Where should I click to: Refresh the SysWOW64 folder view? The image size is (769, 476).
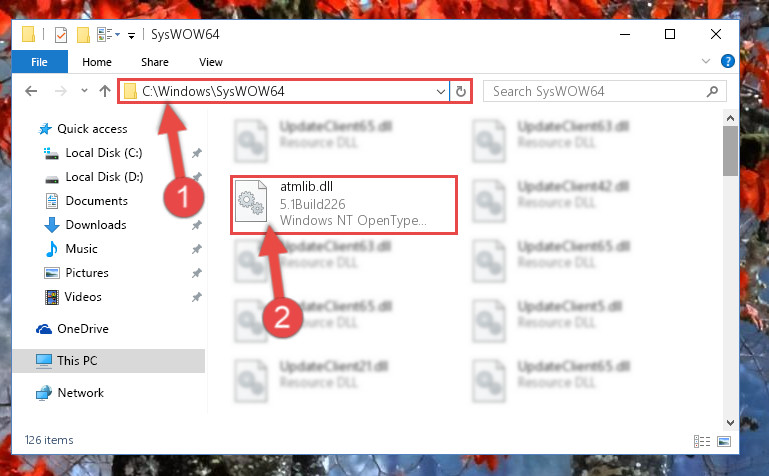click(461, 92)
